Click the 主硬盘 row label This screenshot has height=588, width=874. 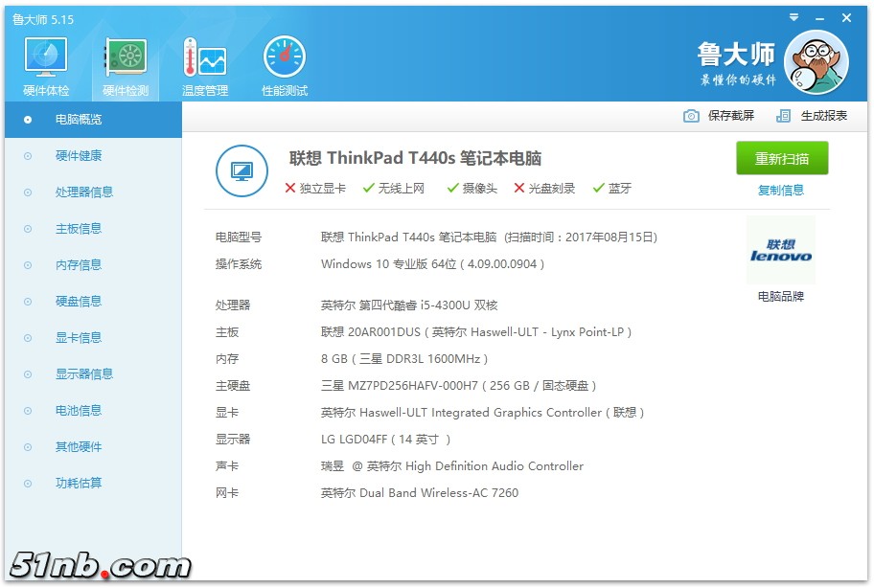(x=233, y=386)
